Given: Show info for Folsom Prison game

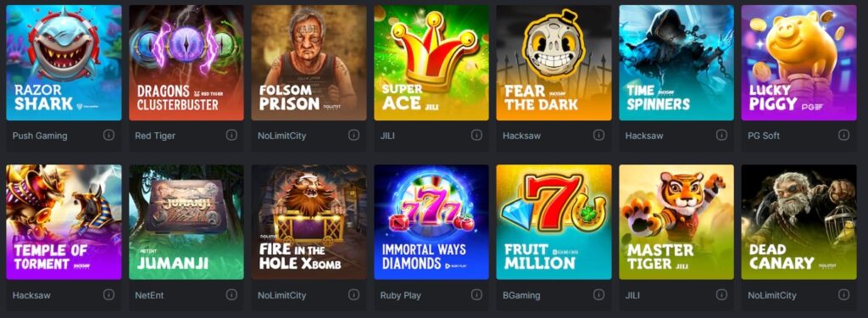Looking at the screenshot, I should pyautogui.click(x=353, y=135).
